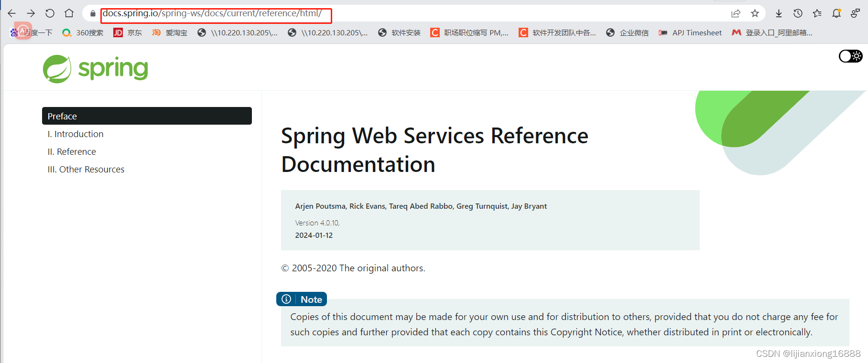
Task: Open the 爱淘宝 bookmark
Action: pyautogui.click(x=170, y=32)
